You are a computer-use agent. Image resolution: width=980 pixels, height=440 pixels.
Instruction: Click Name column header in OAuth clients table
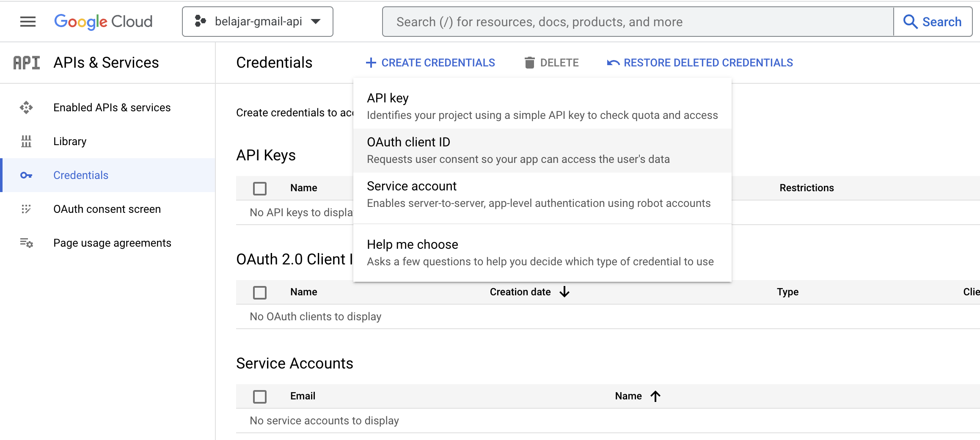pyautogui.click(x=304, y=292)
